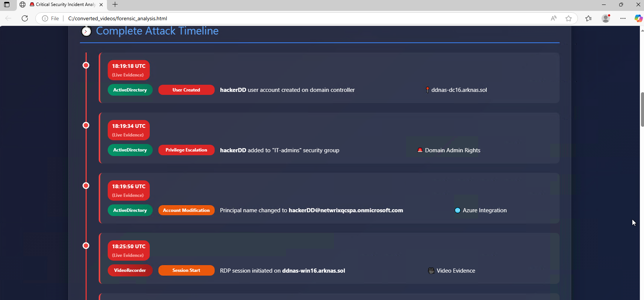Screen dimensions: 644x300
Task: Click the Video Evidence label
Action: pyautogui.click(x=456, y=271)
